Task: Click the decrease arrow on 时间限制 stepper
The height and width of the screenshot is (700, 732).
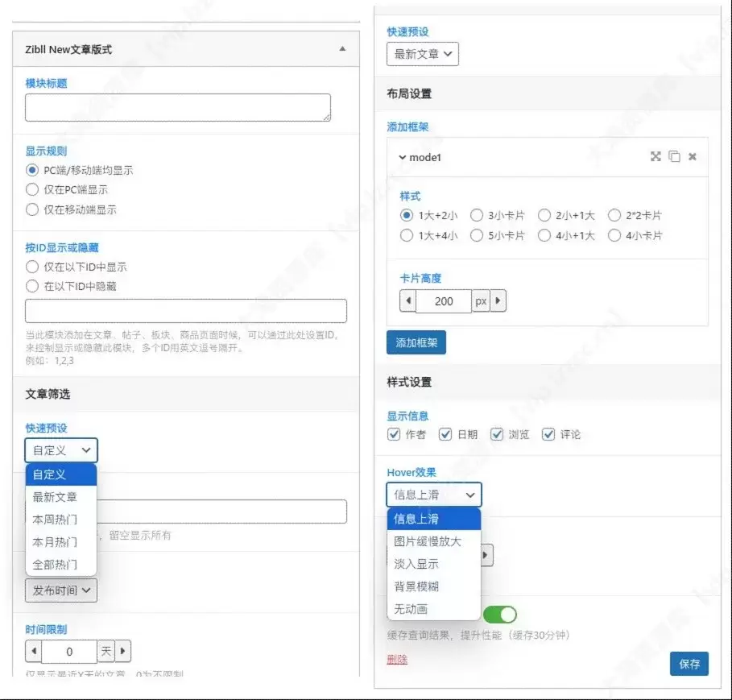Action: tap(33, 651)
